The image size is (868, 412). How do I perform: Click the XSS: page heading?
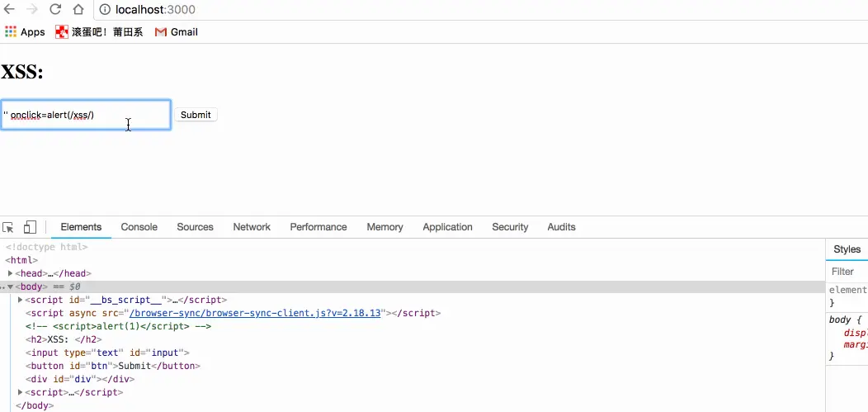(x=22, y=72)
